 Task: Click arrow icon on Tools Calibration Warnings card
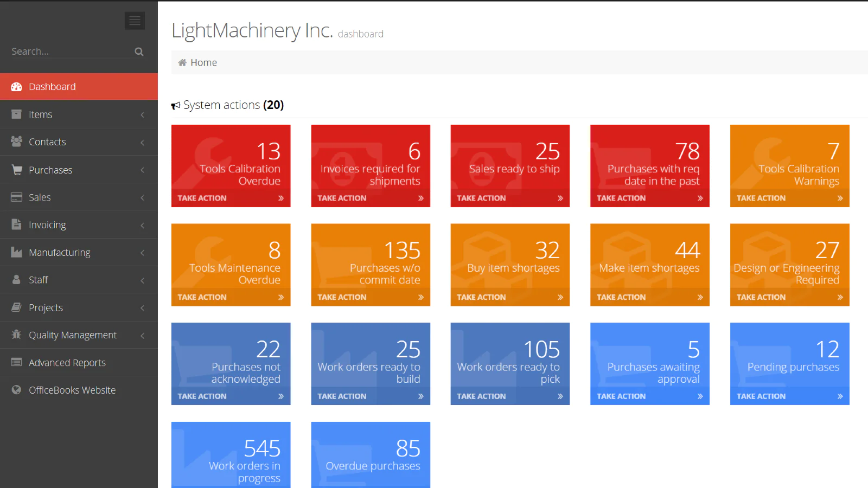(x=840, y=198)
